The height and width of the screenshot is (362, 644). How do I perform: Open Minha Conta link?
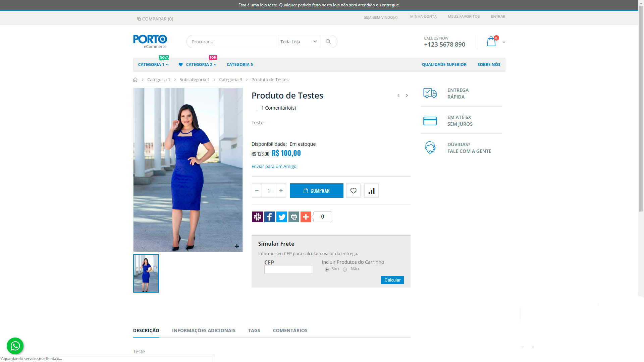[423, 16]
